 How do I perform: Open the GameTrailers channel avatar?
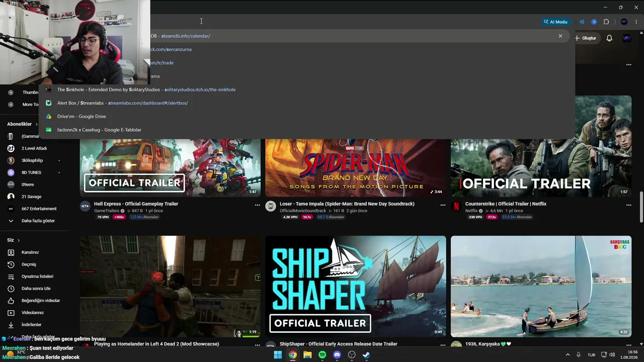85,206
